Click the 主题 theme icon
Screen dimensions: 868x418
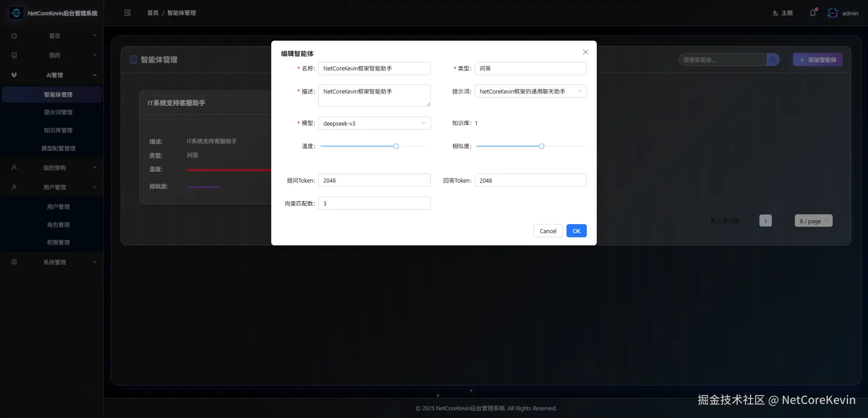click(775, 13)
